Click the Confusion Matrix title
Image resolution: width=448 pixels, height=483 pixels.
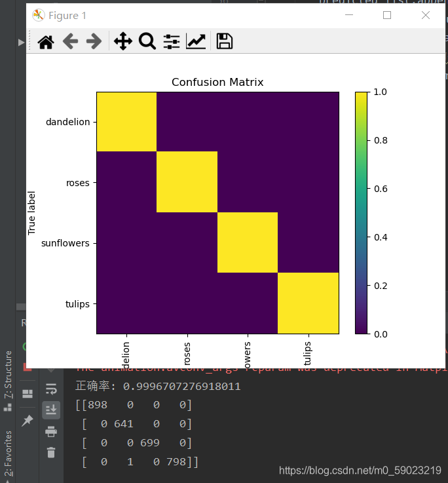[217, 82]
